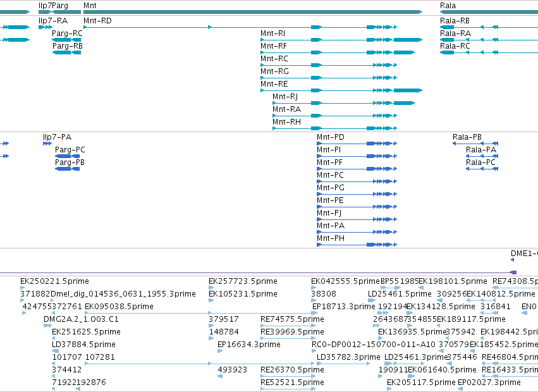538x392 pixels.
Task: Click the Dmel_dig_014536_0631_1955.3prime label
Action: 123,294
